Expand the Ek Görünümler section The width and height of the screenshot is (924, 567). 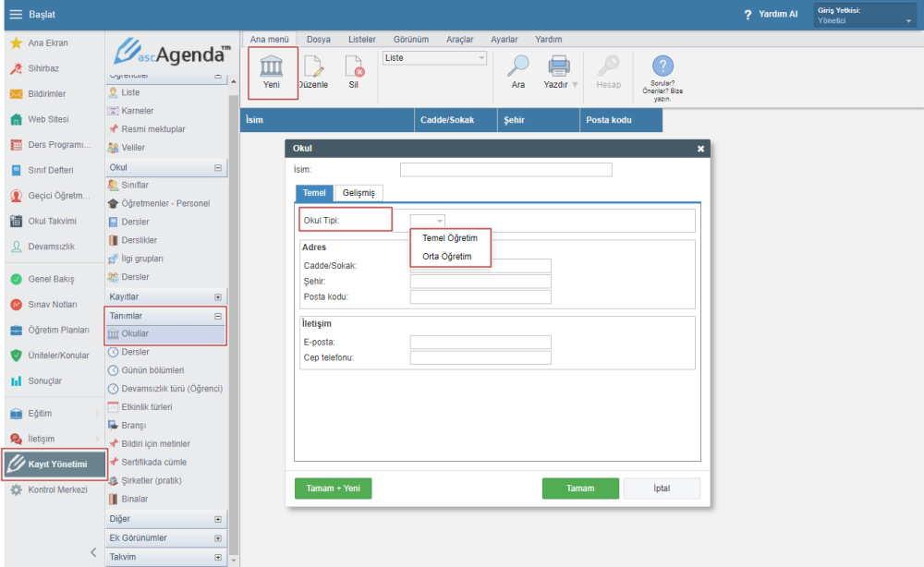point(218,538)
